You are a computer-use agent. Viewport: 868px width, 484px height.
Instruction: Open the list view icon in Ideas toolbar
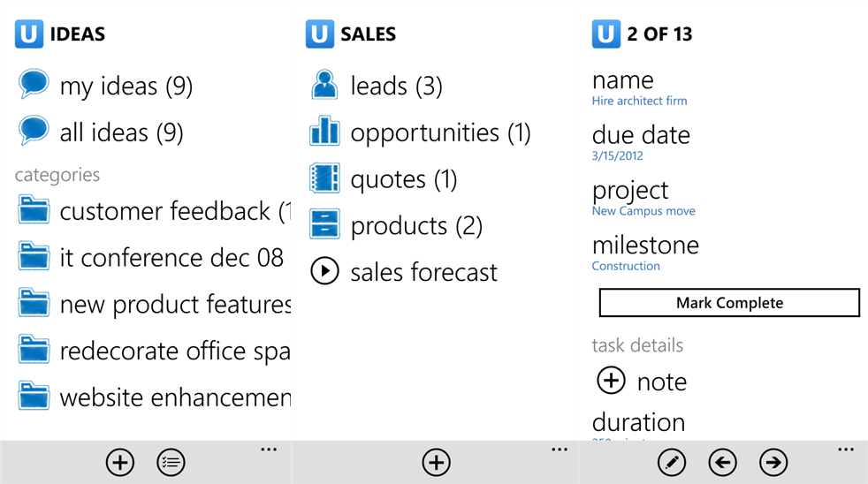[171, 462]
